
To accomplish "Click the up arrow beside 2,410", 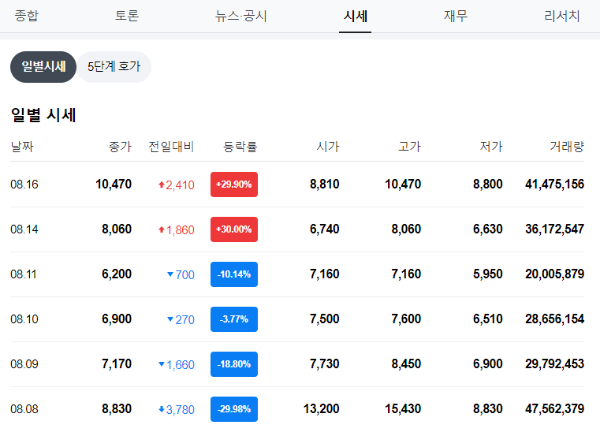I will [161, 185].
